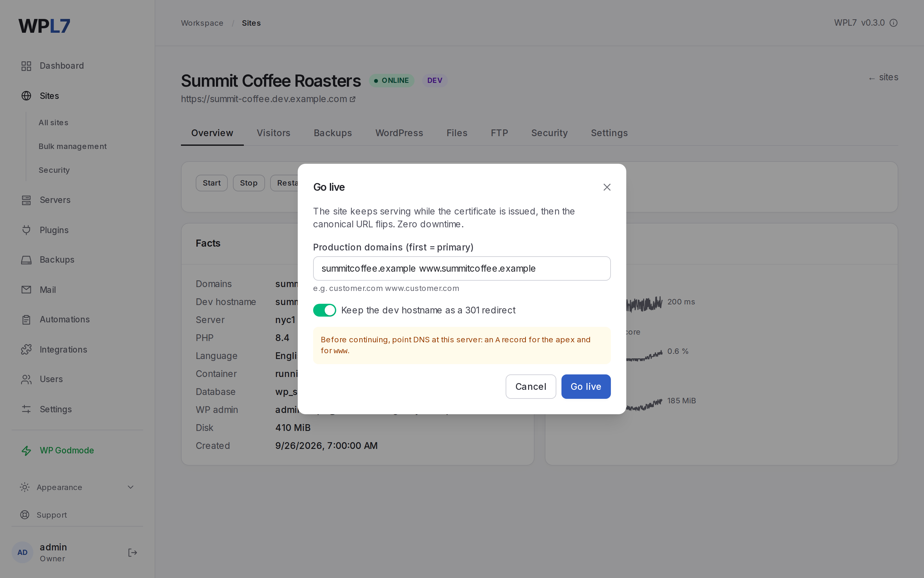The image size is (924, 578).
Task: Click the 'Summit Coffee Roasters' heading
Action: pos(271,81)
